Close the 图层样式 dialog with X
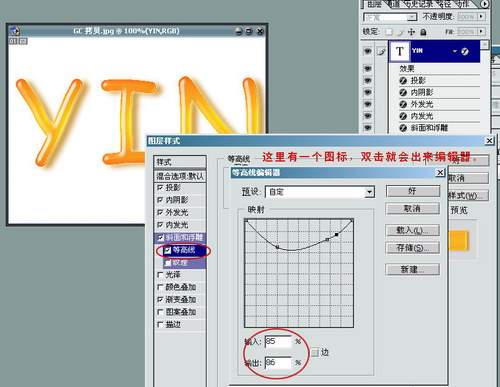 (x=489, y=141)
